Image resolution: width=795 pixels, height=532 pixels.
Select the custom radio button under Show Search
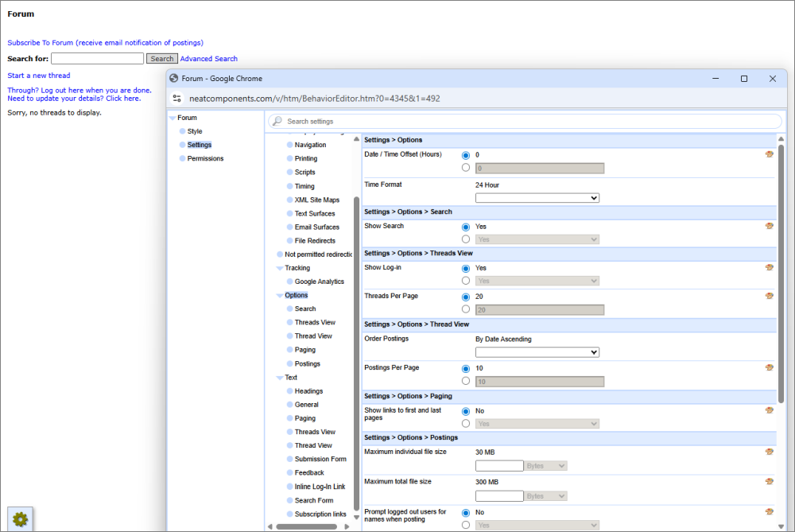click(x=466, y=239)
